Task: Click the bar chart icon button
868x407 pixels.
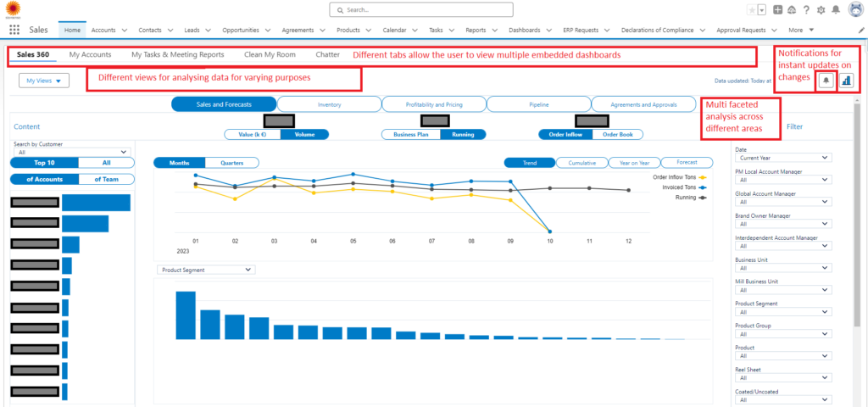Action: (846, 81)
